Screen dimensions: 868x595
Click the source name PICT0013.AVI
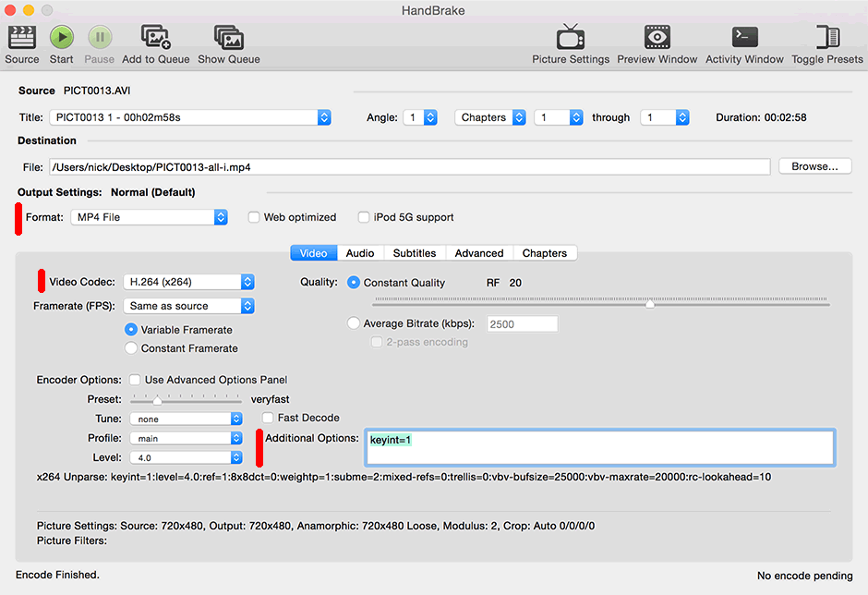pos(97,91)
